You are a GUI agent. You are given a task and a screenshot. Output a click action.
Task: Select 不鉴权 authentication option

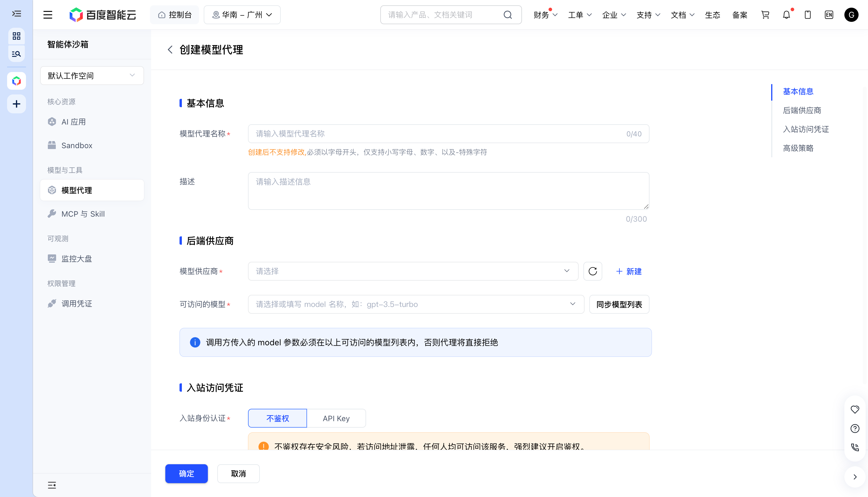[277, 418]
